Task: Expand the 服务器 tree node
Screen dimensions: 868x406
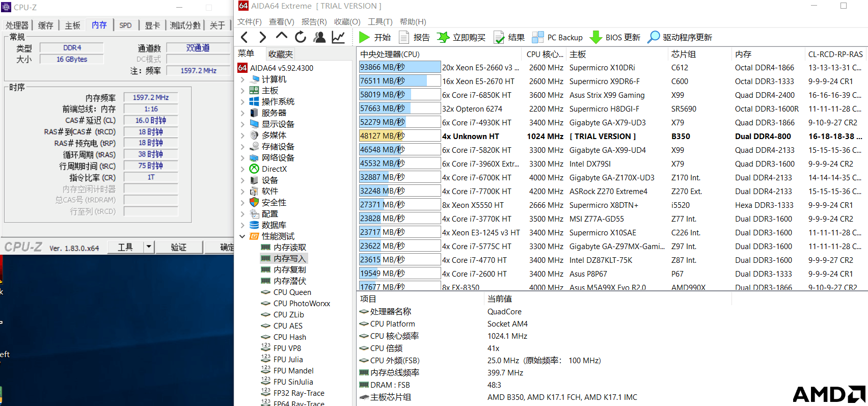Action: pos(242,113)
